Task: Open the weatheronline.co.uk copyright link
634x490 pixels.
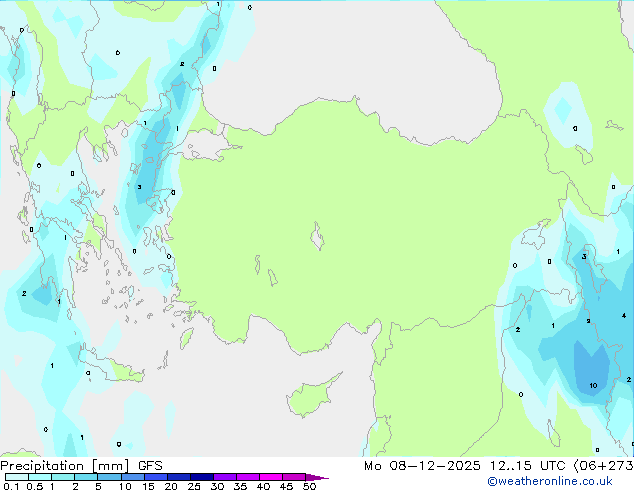Action: (550, 481)
